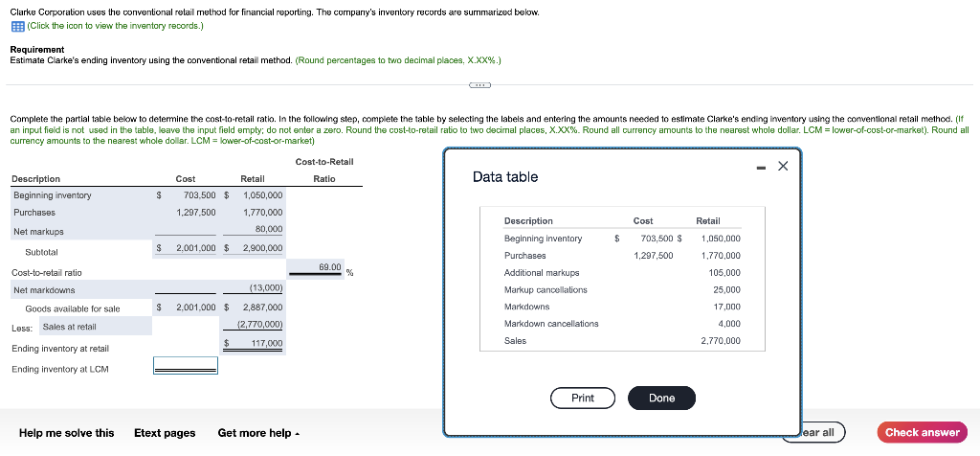Click the Clear all button
Screen dimensions: 980x456
(x=822, y=432)
